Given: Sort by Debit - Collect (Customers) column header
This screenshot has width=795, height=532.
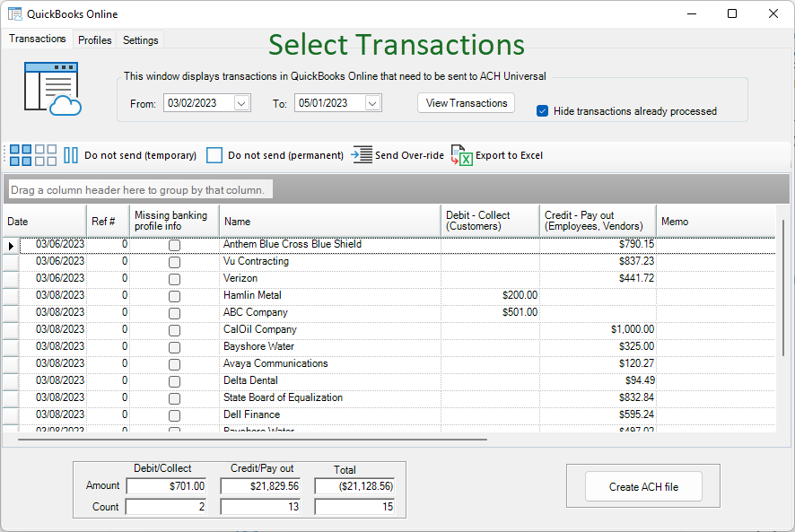Looking at the screenshot, I should pyautogui.click(x=490, y=221).
